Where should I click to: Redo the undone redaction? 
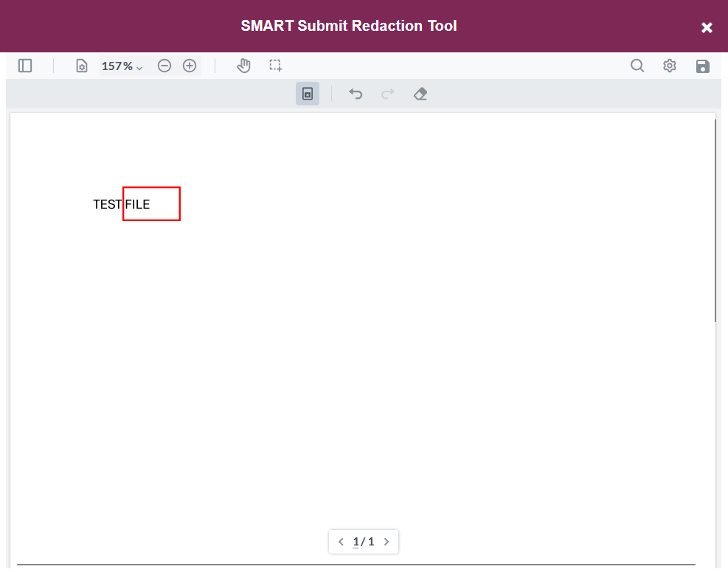387,94
